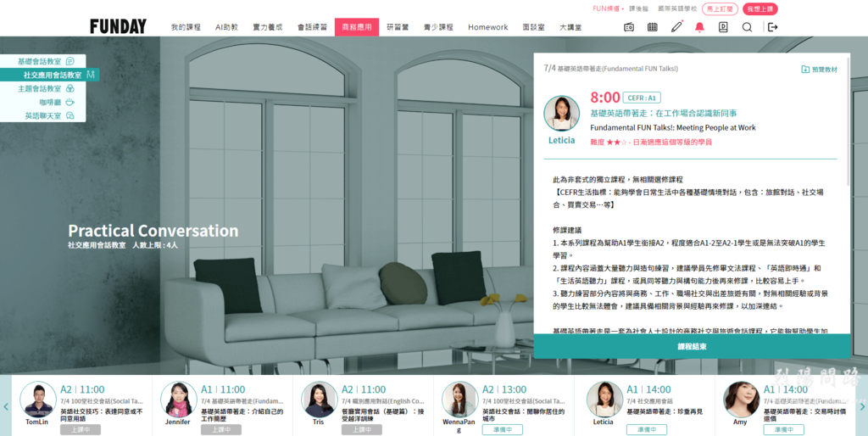Click the panel's Fundamental FUN Talks!: Meeting People at Work line

coord(672,127)
